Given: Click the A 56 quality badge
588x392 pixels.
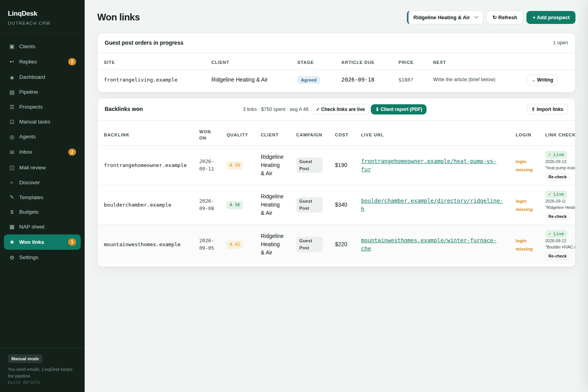Looking at the screenshot, I should click(235, 205).
